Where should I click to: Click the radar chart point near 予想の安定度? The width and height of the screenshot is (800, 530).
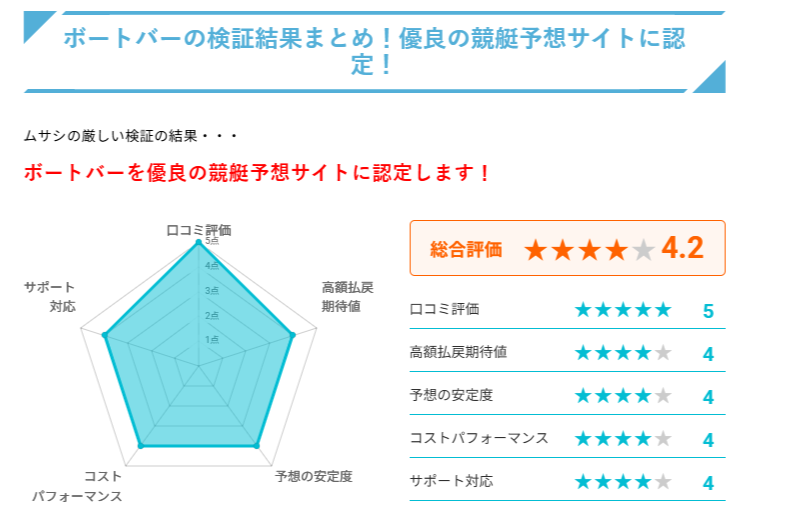click(x=257, y=446)
